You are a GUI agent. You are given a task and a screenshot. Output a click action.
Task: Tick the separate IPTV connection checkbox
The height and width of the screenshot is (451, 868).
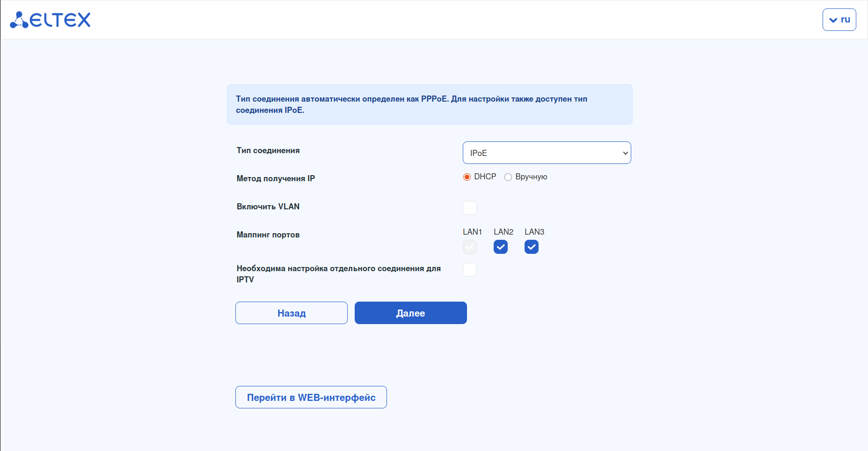pos(470,270)
